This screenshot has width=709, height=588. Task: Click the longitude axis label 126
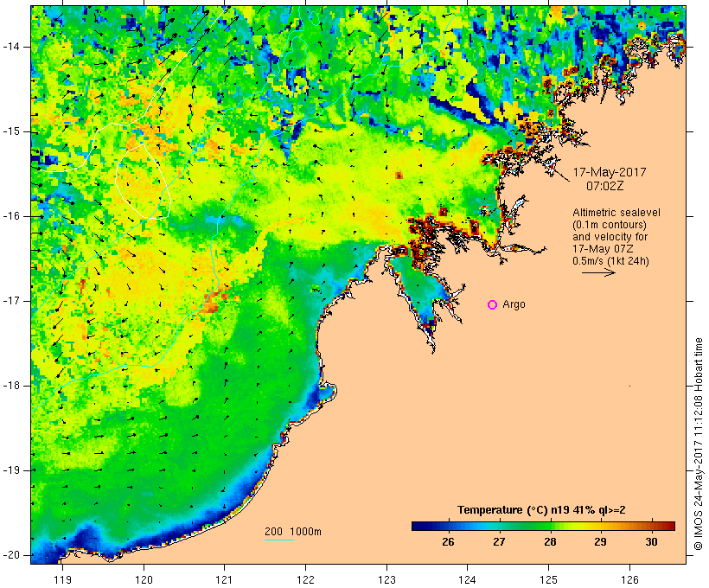pyautogui.click(x=629, y=579)
